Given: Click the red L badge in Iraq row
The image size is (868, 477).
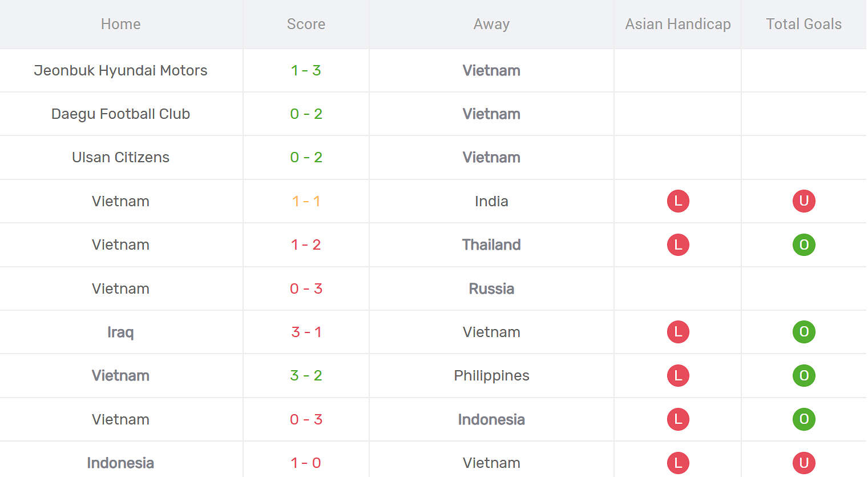Looking at the screenshot, I should click(x=678, y=332).
